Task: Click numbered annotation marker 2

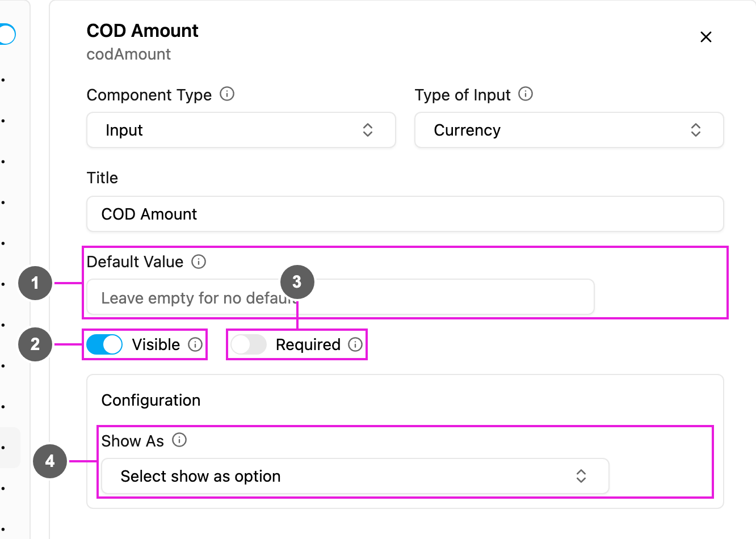Action: tap(35, 344)
